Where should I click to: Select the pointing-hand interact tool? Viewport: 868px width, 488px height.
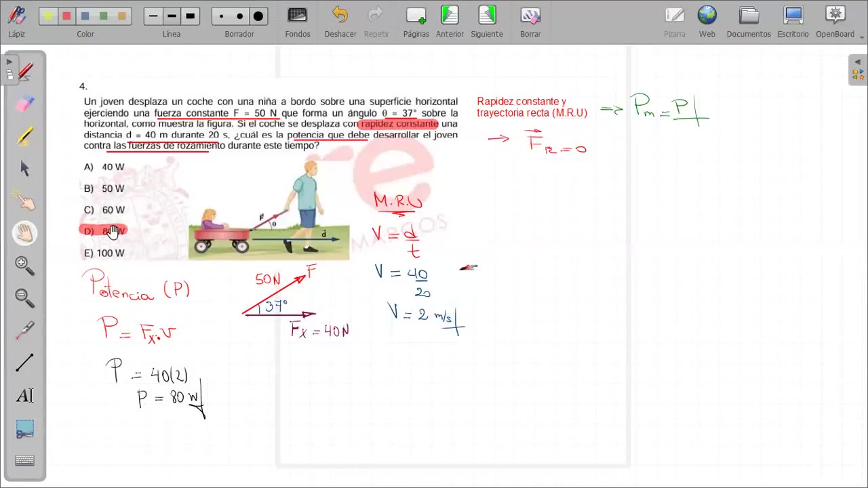pyautogui.click(x=25, y=201)
